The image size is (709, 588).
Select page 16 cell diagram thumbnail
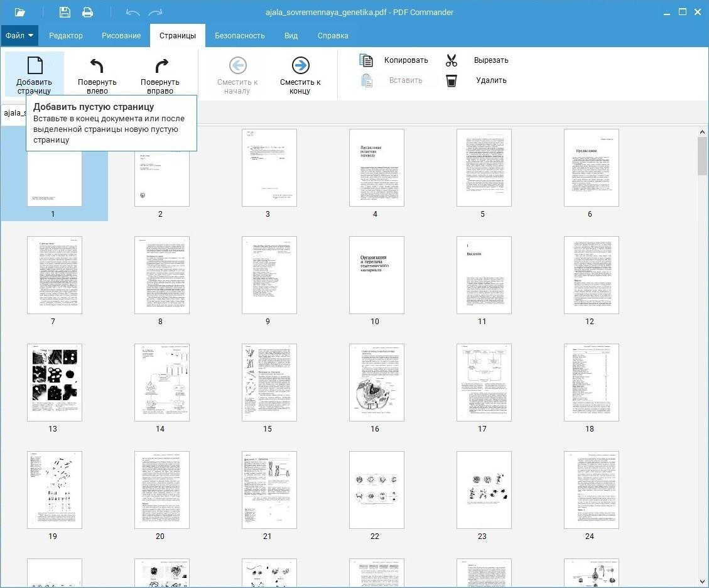(x=377, y=382)
